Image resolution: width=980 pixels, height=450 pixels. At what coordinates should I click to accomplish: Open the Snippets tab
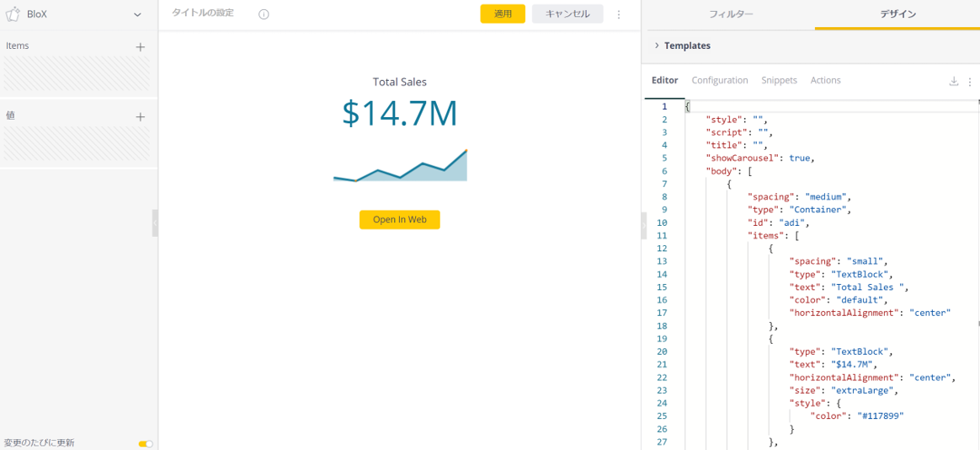click(x=779, y=80)
